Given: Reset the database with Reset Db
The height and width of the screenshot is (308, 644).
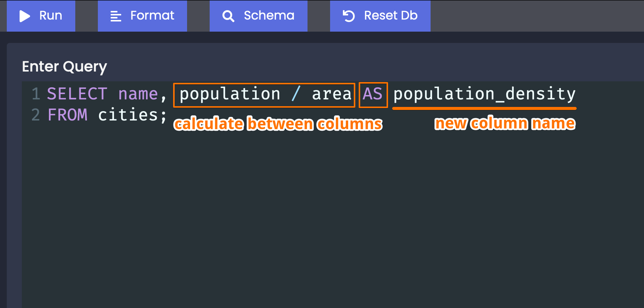Looking at the screenshot, I should pos(380,16).
